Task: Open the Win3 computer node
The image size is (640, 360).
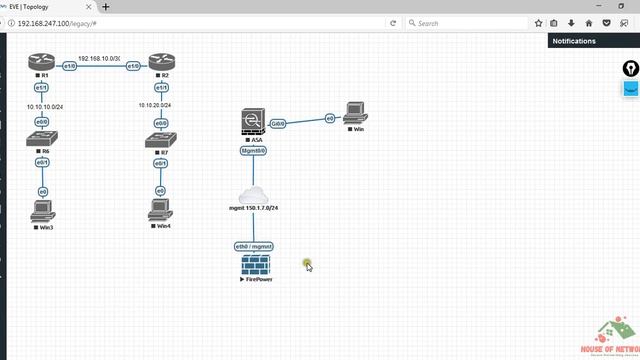Action: coord(43,211)
